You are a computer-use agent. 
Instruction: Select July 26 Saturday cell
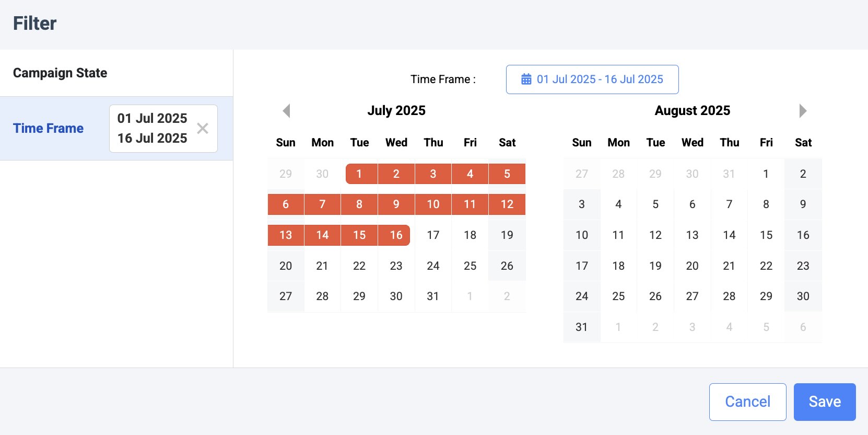click(507, 266)
